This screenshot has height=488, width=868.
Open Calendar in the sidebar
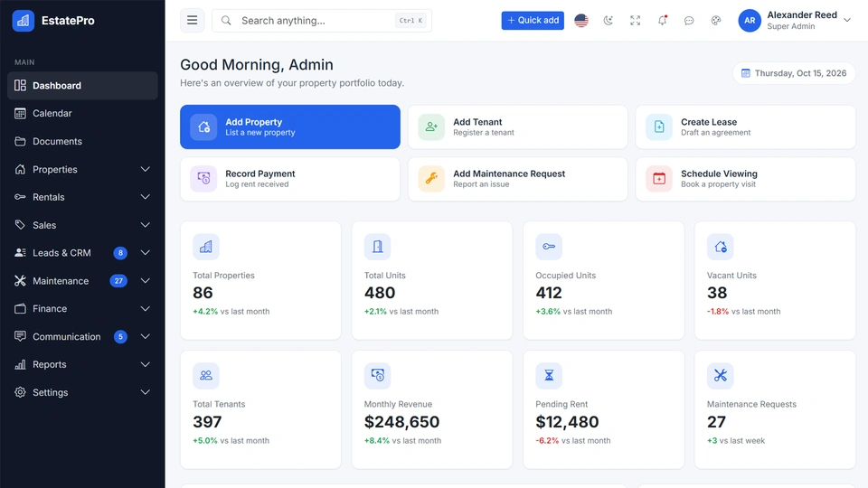(x=82, y=114)
